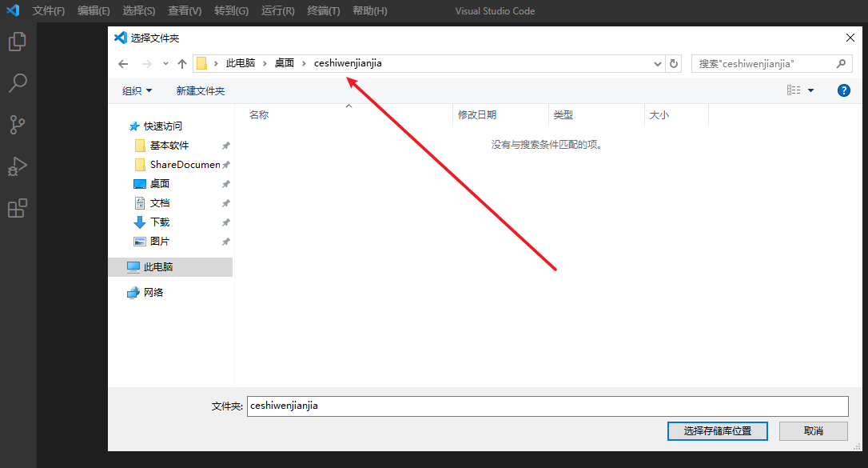Open the Extensions view
This screenshot has width=868, height=468.
click(18, 208)
